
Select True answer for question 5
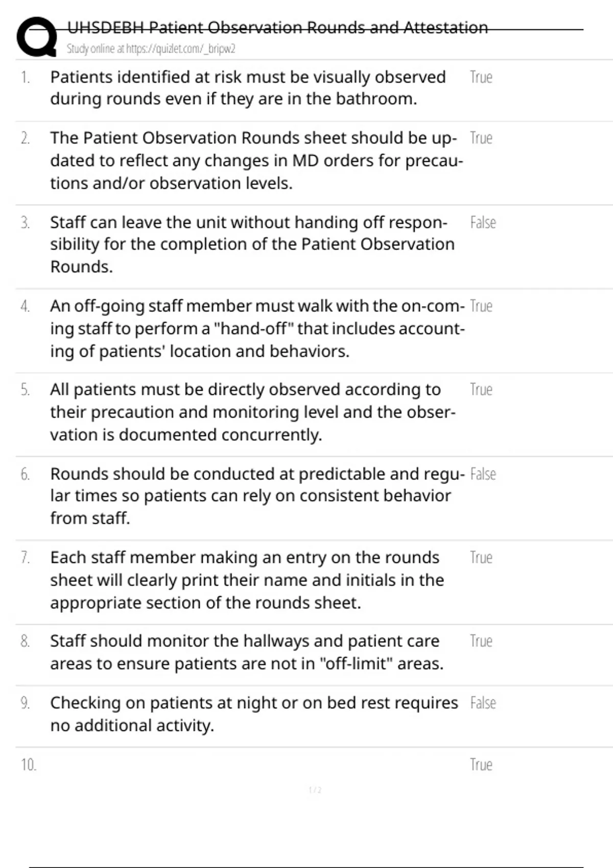pyautogui.click(x=481, y=390)
